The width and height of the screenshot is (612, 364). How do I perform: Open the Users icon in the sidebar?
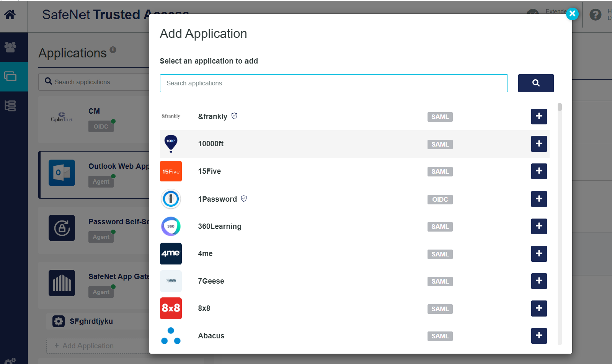(x=10, y=47)
